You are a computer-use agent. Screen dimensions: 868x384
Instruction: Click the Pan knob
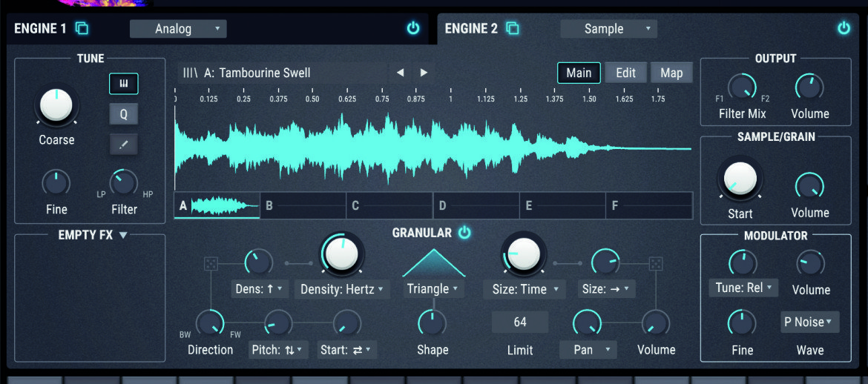tap(588, 324)
